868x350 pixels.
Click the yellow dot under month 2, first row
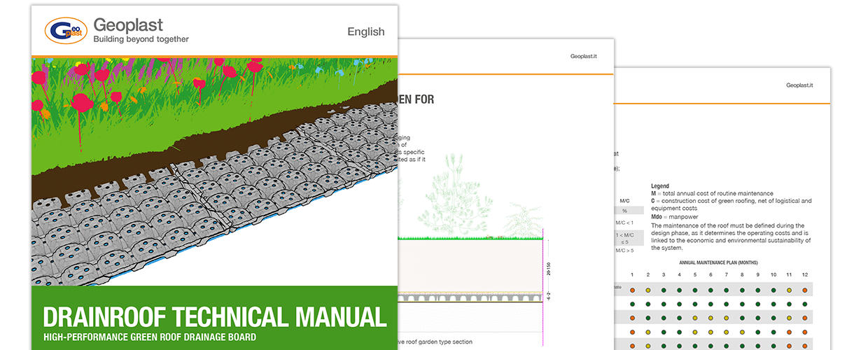(648, 290)
